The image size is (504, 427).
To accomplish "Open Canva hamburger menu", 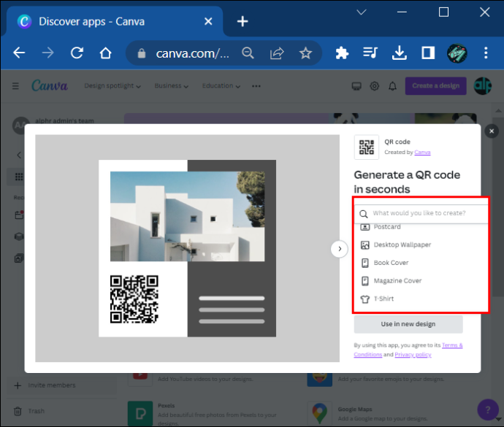I will (15, 86).
